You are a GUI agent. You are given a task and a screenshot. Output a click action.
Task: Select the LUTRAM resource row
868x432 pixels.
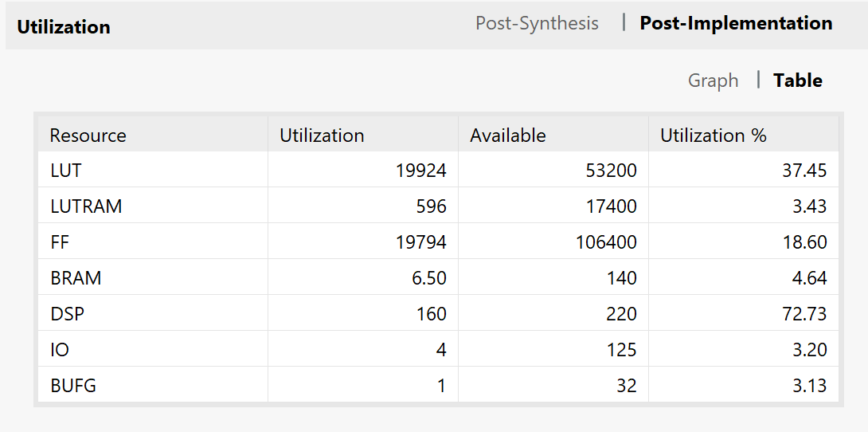86,206
